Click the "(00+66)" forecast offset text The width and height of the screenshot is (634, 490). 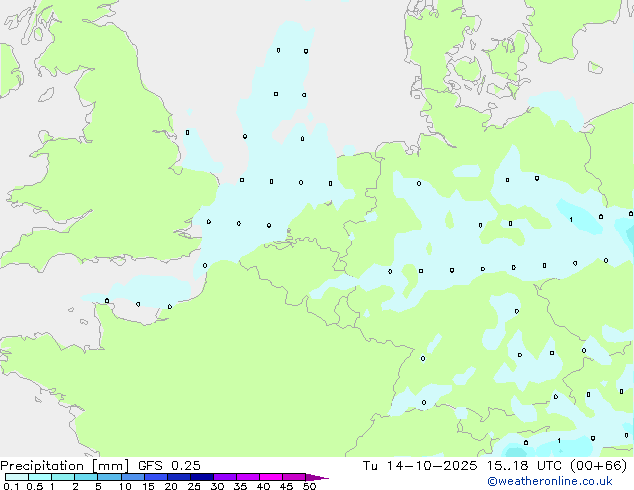598,466
